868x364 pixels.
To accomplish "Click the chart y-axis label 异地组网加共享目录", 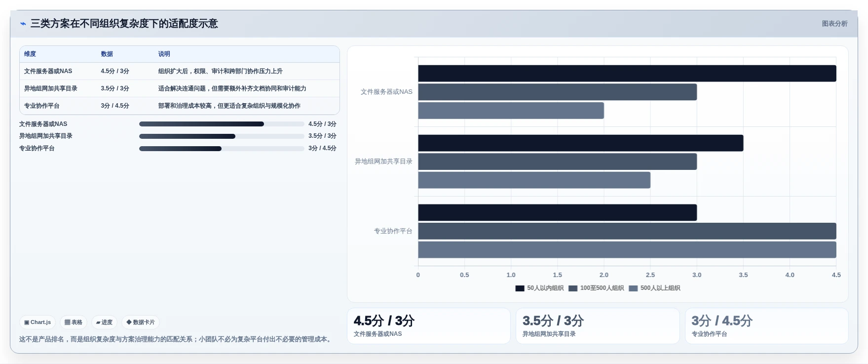I will point(383,162).
